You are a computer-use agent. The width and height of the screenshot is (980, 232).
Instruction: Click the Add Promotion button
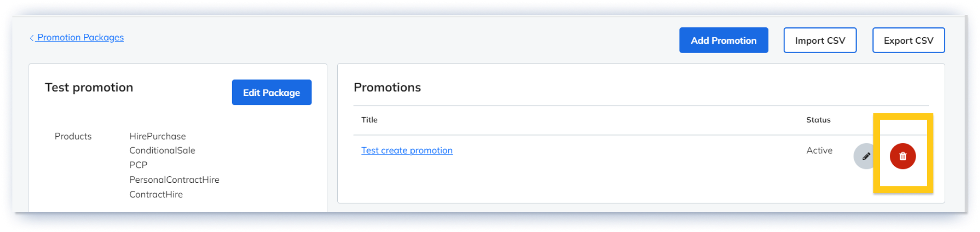point(724,40)
